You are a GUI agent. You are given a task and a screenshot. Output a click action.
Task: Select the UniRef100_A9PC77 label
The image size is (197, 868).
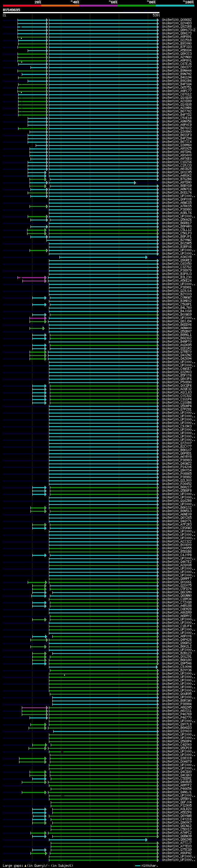(177, 91)
